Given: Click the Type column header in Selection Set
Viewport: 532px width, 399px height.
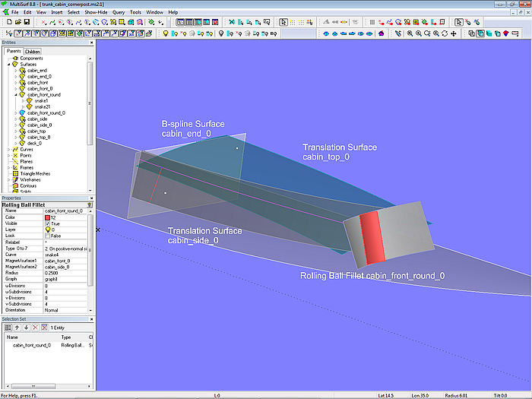Looking at the screenshot, I should 66,337.
